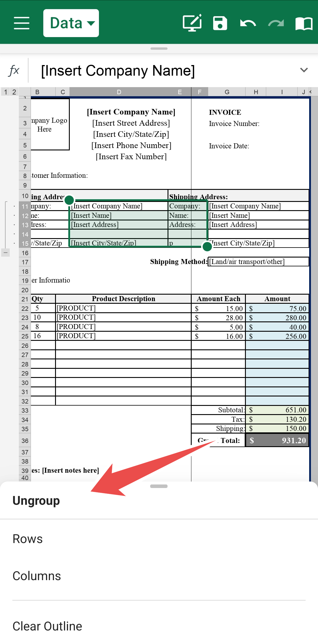Select the Company Logo Here box
The image size is (318, 644).
50,125
